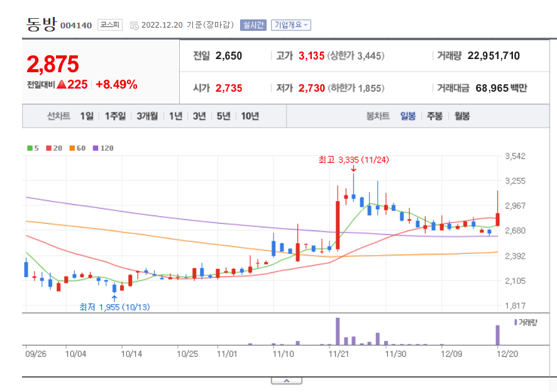Switch to the 월봉 monthly candle chart
This screenshot has width=557, height=392.
tap(462, 116)
